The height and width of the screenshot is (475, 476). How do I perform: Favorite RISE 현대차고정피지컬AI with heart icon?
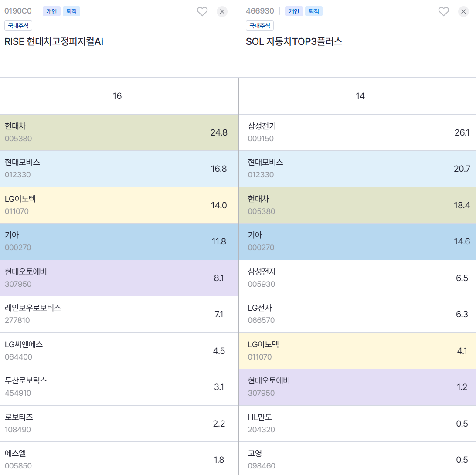point(202,11)
